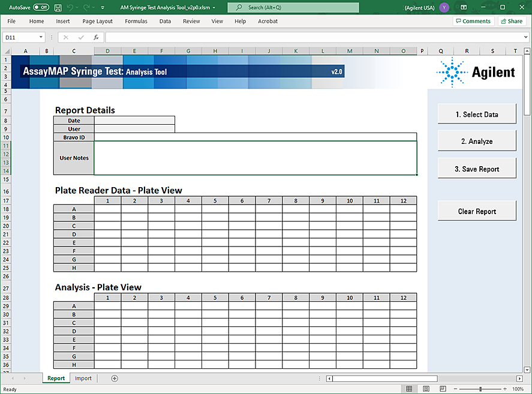The height and width of the screenshot is (394, 532).
Task: Click the vertical scrollbar down arrow
Action: [x=527, y=369]
